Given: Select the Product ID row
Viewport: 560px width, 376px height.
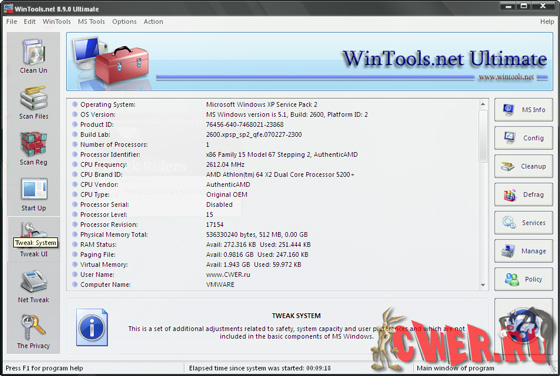Looking at the screenshot, I should 273,125.
